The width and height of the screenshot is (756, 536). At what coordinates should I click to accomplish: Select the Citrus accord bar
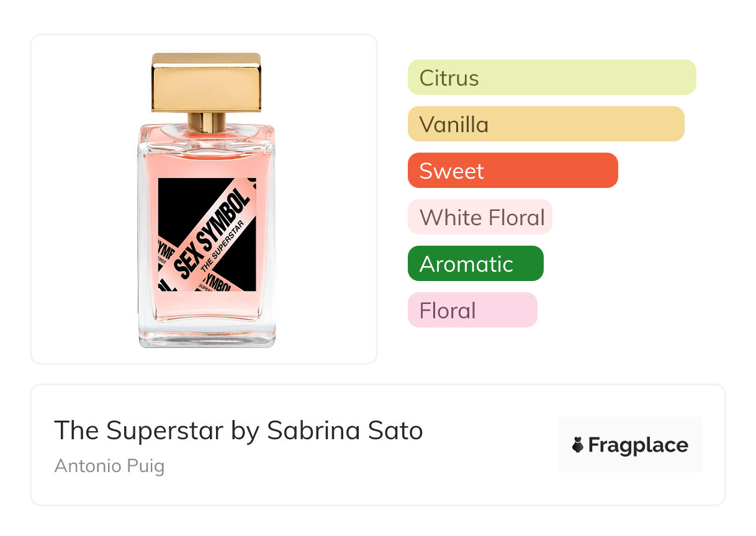pos(552,78)
